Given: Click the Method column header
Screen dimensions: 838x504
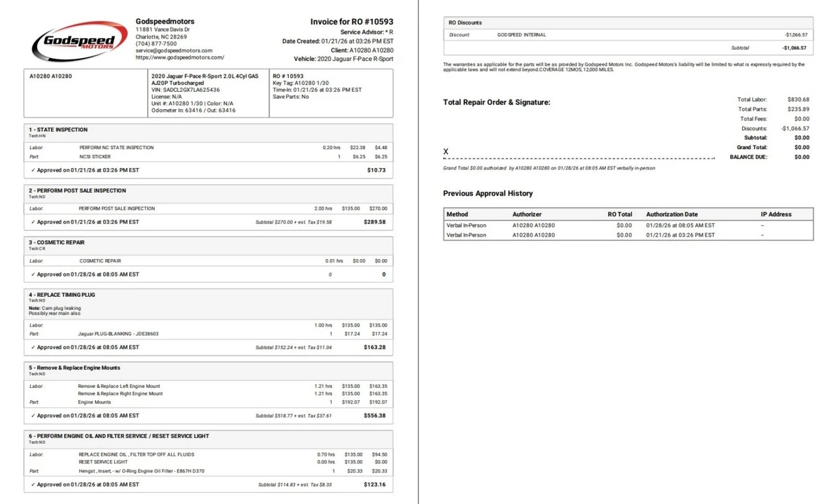Looking at the screenshot, I should [458, 215].
